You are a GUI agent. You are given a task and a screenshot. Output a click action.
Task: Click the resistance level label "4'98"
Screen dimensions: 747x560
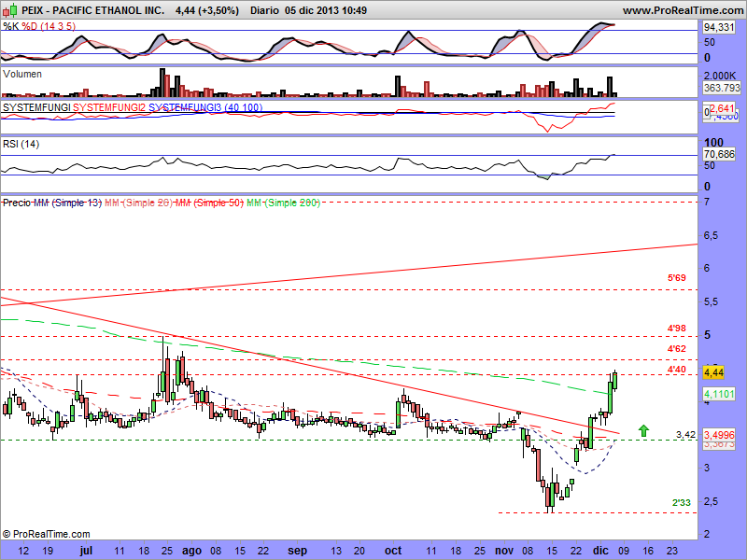coord(676,329)
